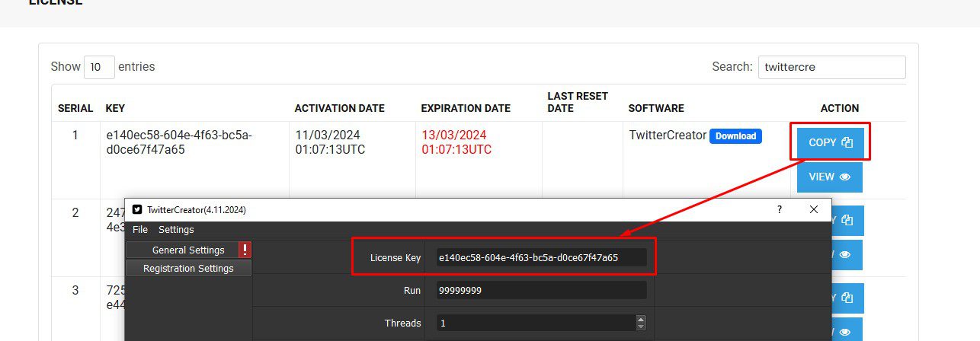Screen dimensions: 980x341
Task: Click the Run value field
Action: 541,290
